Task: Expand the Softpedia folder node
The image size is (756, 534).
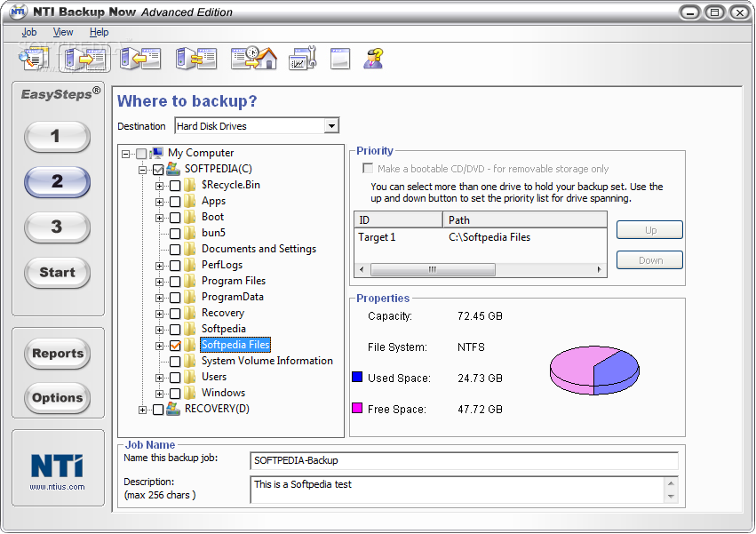Action: tap(159, 330)
